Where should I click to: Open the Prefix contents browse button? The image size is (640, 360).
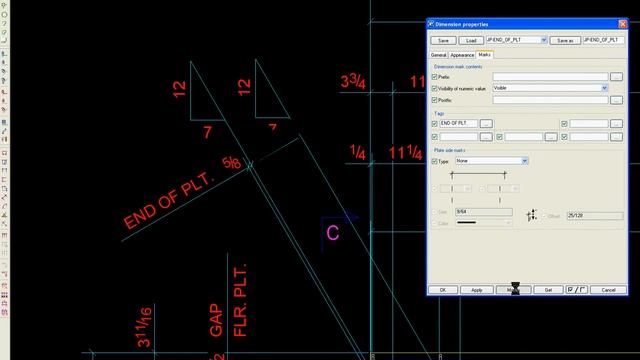pyautogui.click(x=616, y=76)
